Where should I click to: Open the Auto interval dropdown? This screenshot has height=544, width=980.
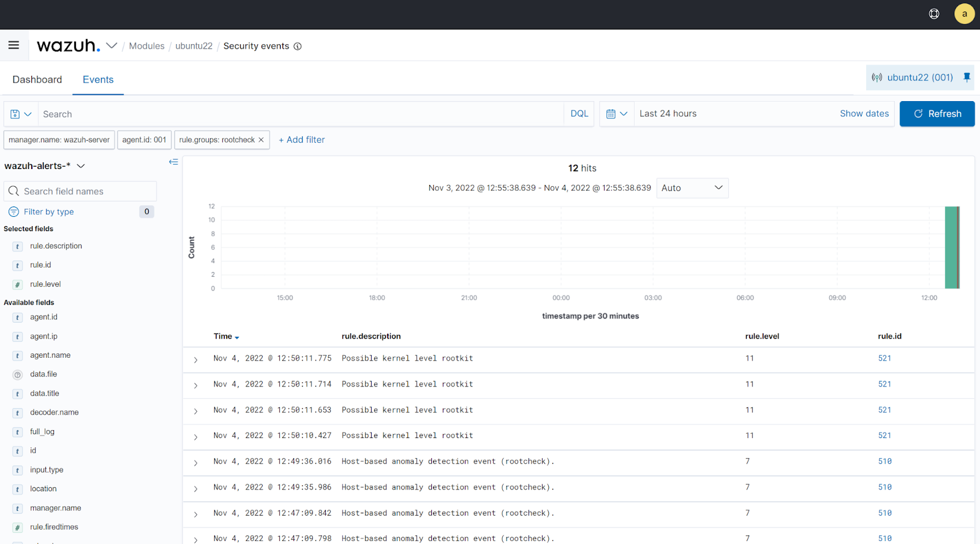coord(692,188)
